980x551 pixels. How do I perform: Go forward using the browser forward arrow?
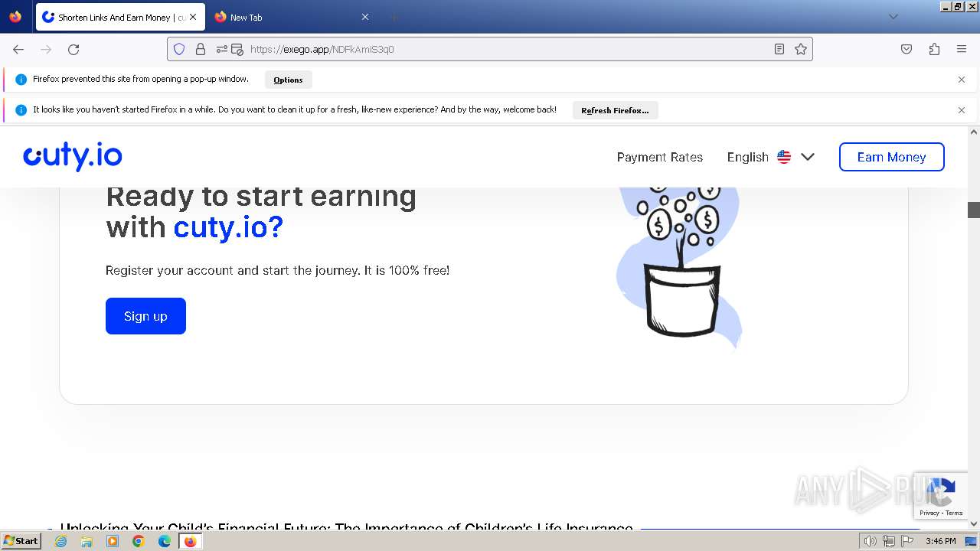(46, 49)
